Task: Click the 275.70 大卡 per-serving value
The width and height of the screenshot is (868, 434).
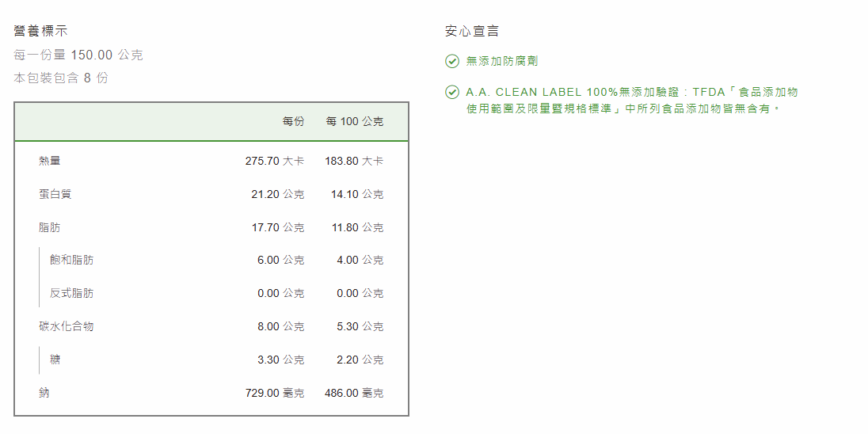Action: click(274, 161)
